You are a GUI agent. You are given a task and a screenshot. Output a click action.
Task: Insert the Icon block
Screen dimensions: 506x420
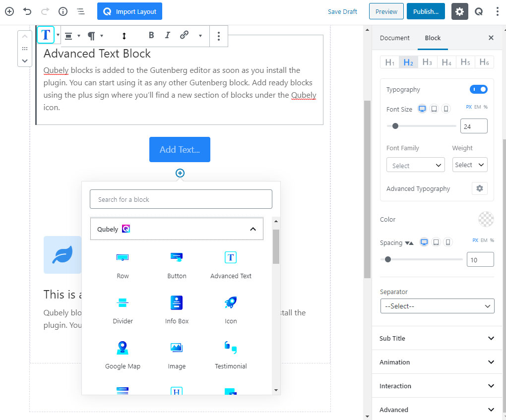pos(231,310)
